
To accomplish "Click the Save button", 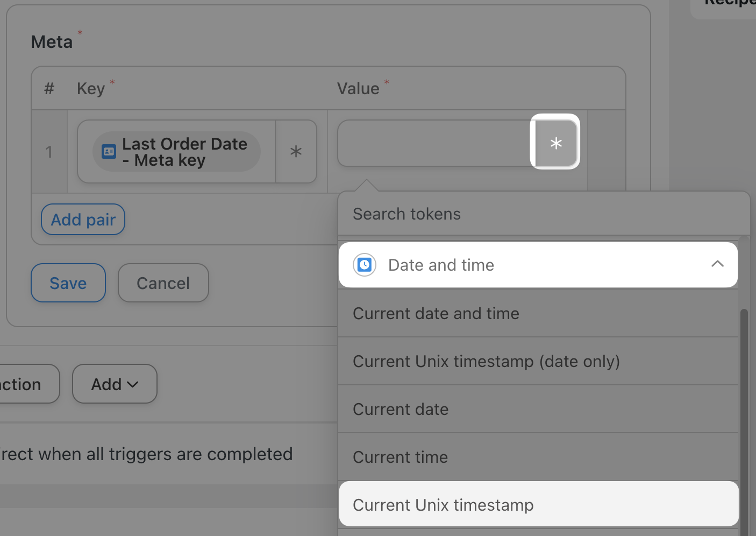I will click(68, 283).
